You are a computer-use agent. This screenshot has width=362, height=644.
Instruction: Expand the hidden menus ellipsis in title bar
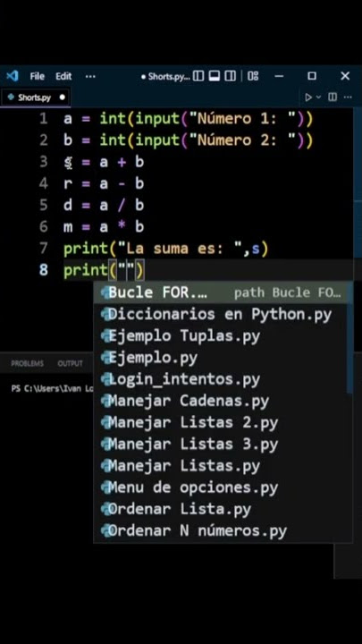90,76
